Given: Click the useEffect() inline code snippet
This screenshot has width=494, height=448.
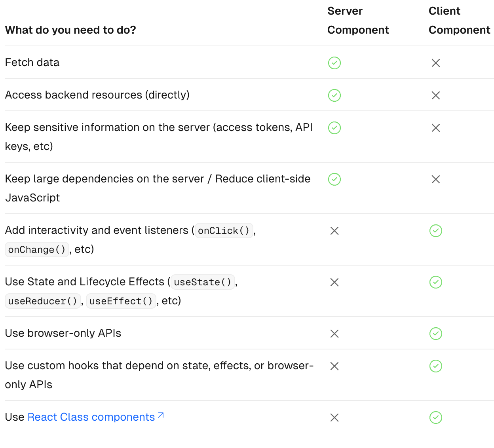Looking at the screenshot, I should pyautogui.click(x=121, y=301).
